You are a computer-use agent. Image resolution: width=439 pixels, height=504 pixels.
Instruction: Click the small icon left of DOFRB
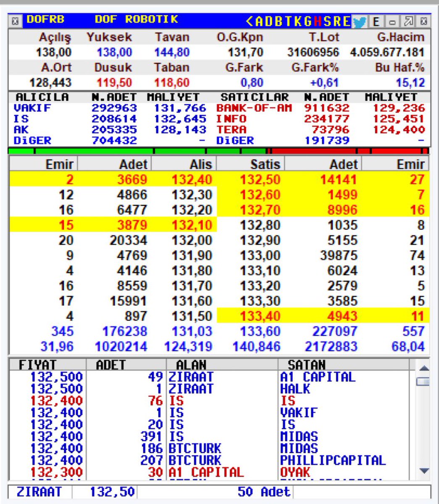[16, 21]
